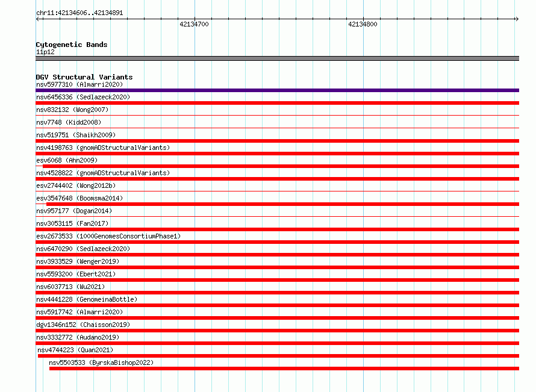This screenshot has width=536, height=392.
Task: Select nsv4441228 (GenomeinaBottle) label
Action: pos(87,299)
